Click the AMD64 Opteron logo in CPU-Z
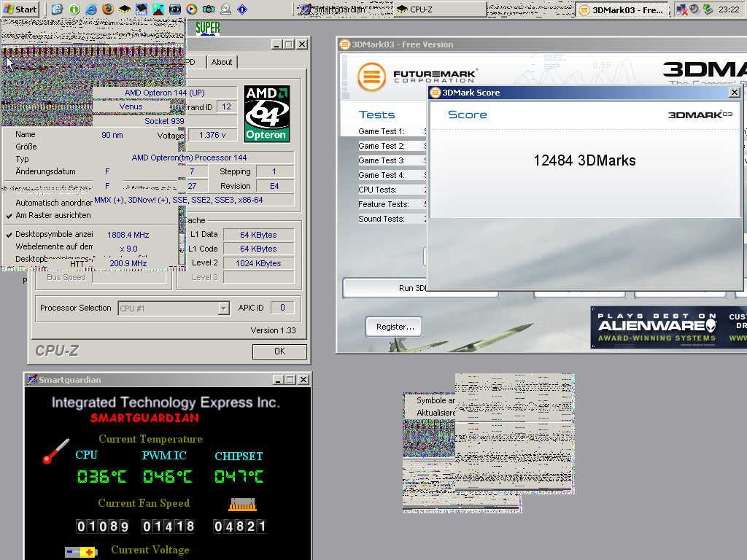747x560 pixels. (266, 114)
